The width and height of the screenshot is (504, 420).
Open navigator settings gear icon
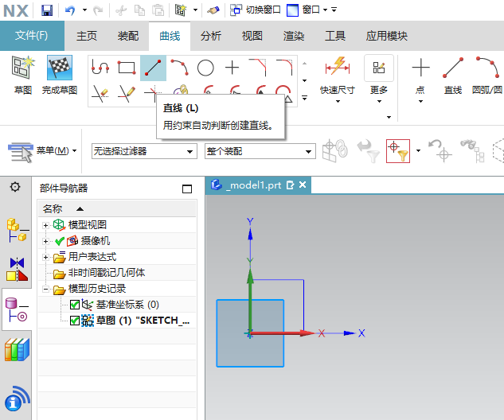[15, 187]
